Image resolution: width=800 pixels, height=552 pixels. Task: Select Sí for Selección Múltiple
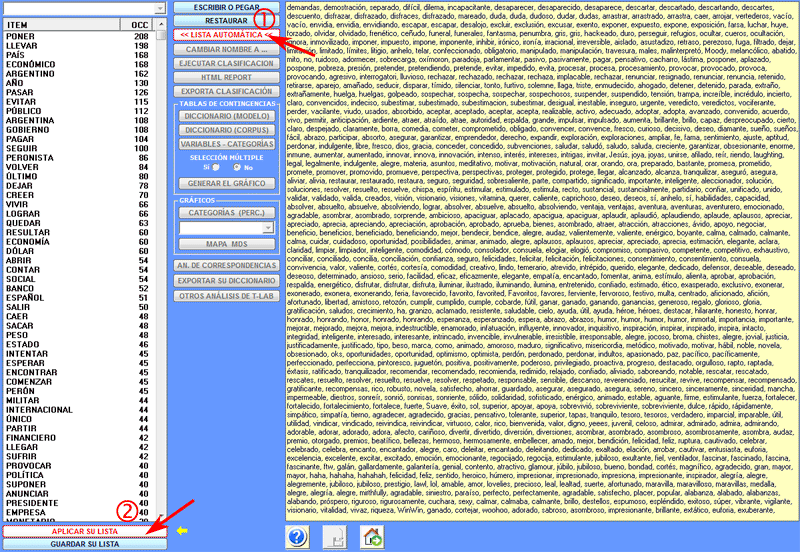216,167
